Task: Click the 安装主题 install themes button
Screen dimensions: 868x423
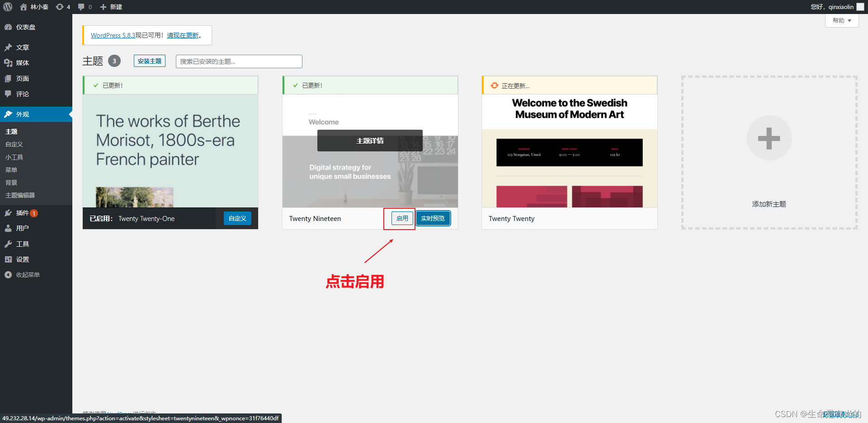Action: pos(150,61)
